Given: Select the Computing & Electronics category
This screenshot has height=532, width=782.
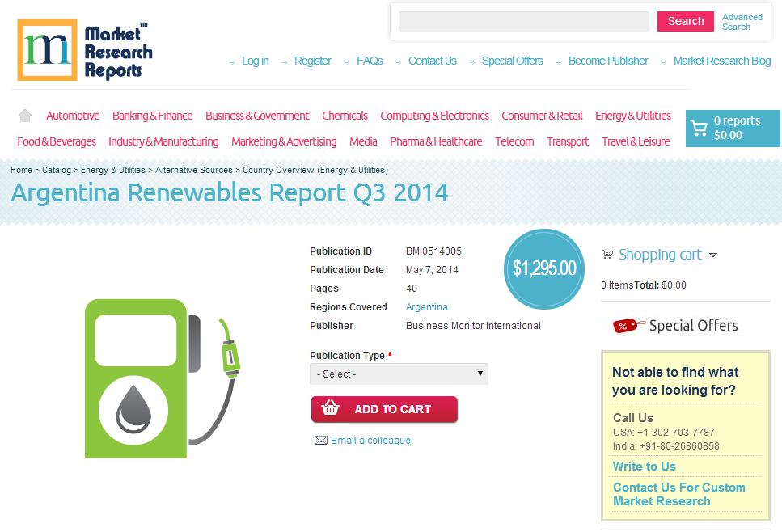Looking at the screenshot, I should [x=434, y=116].
